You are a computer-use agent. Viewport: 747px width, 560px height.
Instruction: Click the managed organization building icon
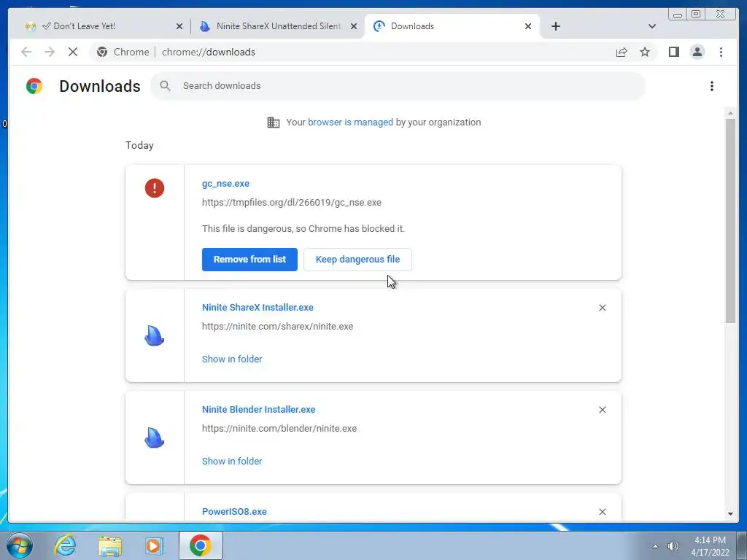pyautogui.click(x=274, y=122)
